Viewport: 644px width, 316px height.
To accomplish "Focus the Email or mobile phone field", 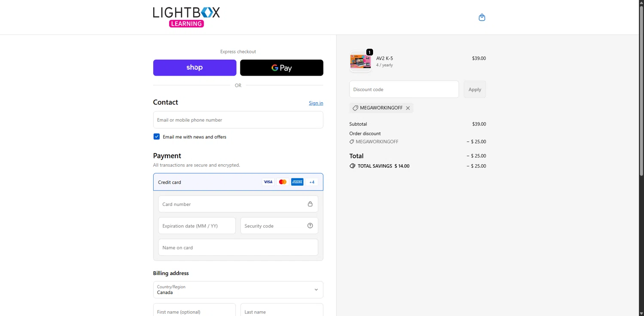I will (x=238, y=120).
